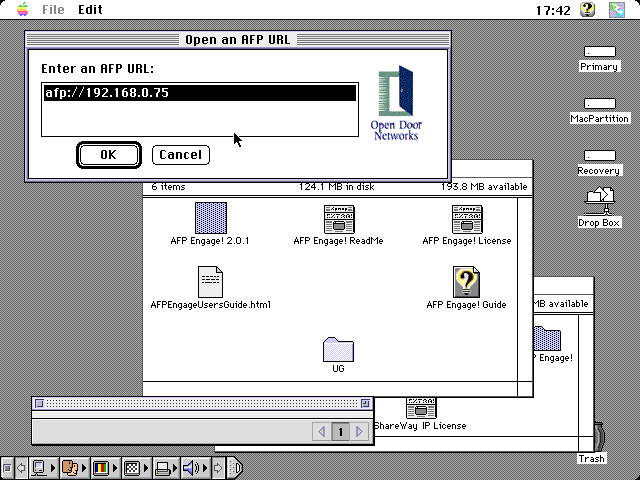Open the application switcher menu icon
640x480 pixels.
[x=617, y=9]
